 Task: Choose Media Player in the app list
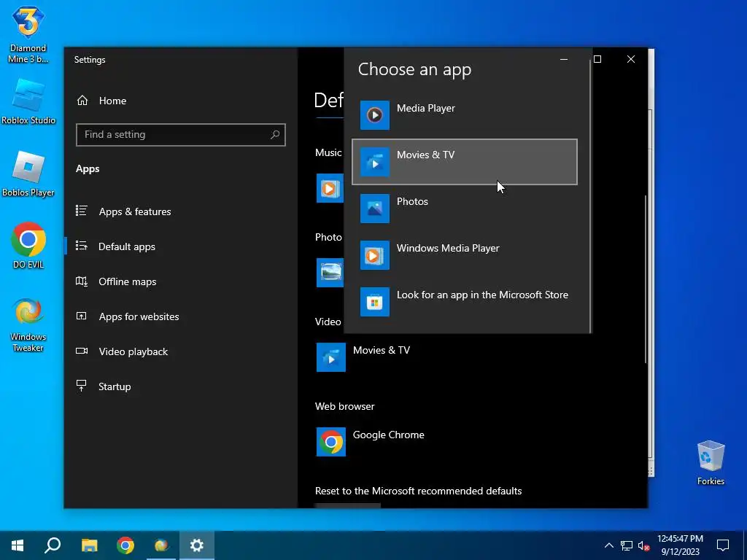(x=465, y=115)
